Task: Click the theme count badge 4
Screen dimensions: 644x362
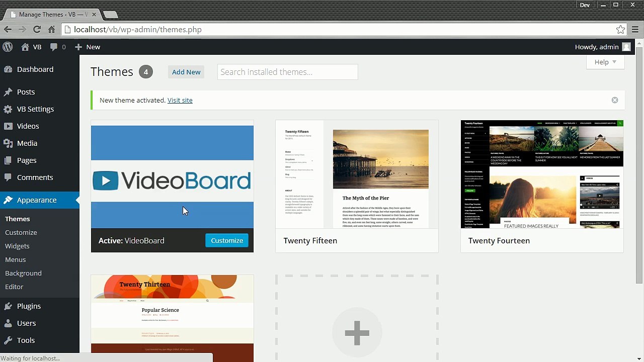Action: [x=146, y=72]
